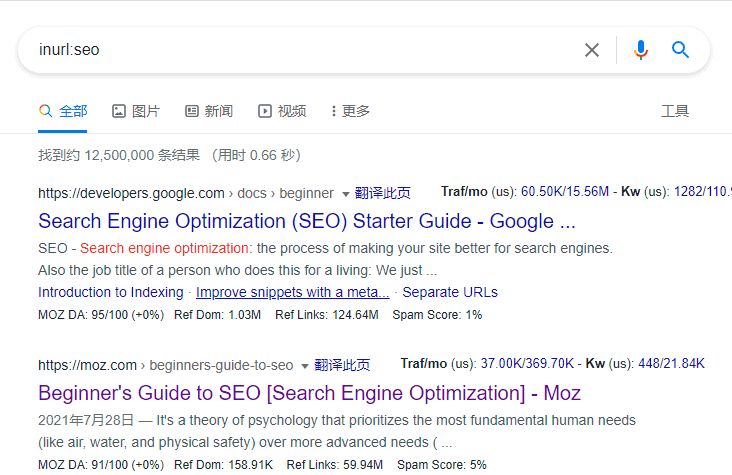
Task: Click the news icon on the 新闻 tab
Action: (x=192, y=111)
